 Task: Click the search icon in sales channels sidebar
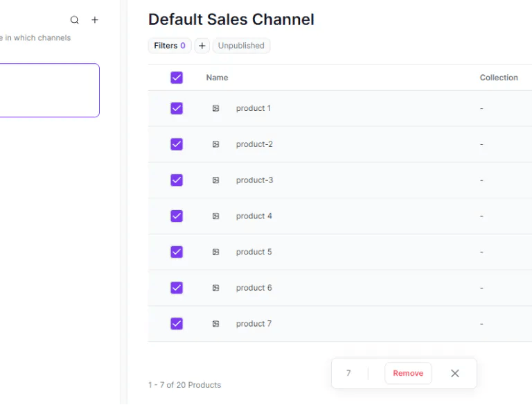(x=75, y=20)
